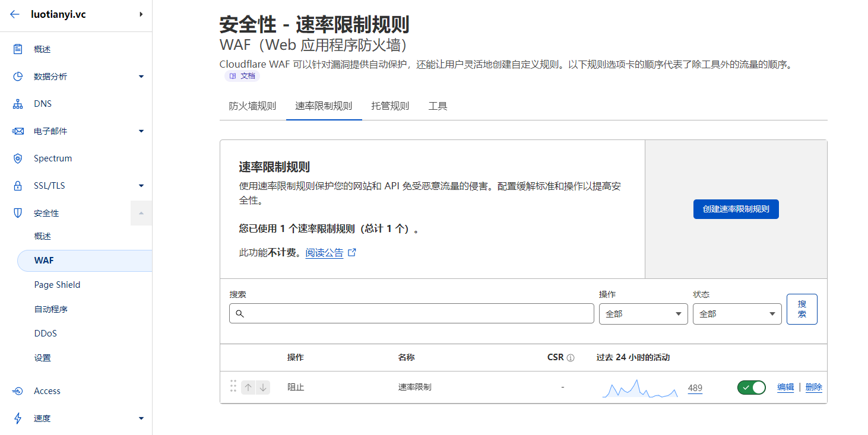This screenshot has width=868, height=435.
Task: Select the 速率限制规则 tab
Action: coord(324,106)
